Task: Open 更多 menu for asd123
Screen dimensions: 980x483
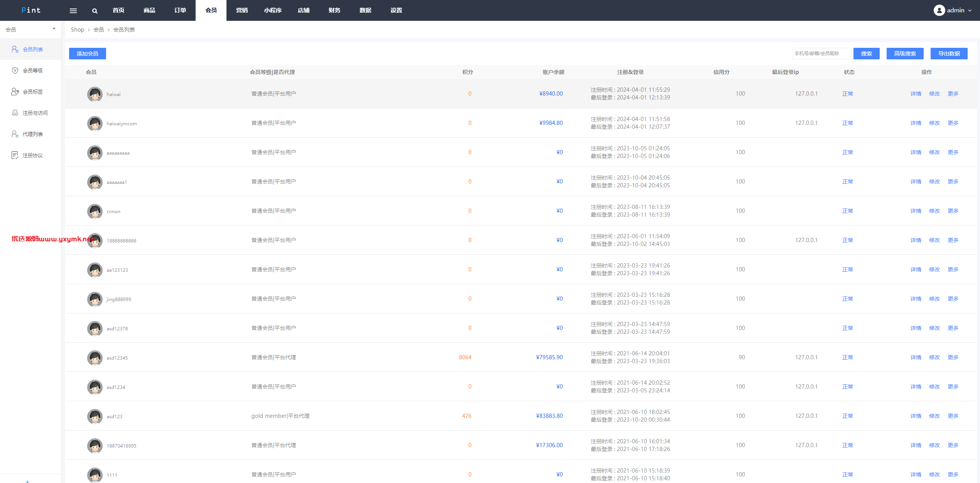Action: click(x=953, y=416)
